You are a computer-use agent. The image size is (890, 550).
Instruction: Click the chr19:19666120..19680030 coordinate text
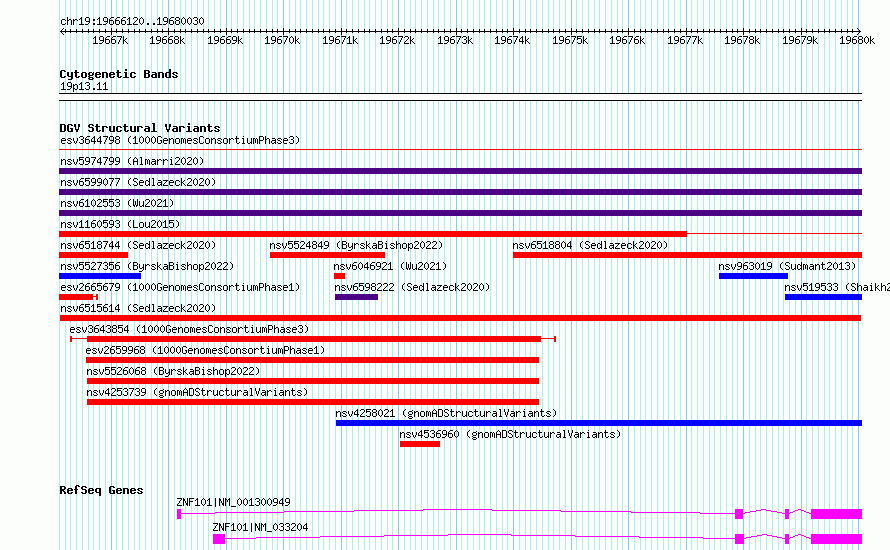(132, 21)
